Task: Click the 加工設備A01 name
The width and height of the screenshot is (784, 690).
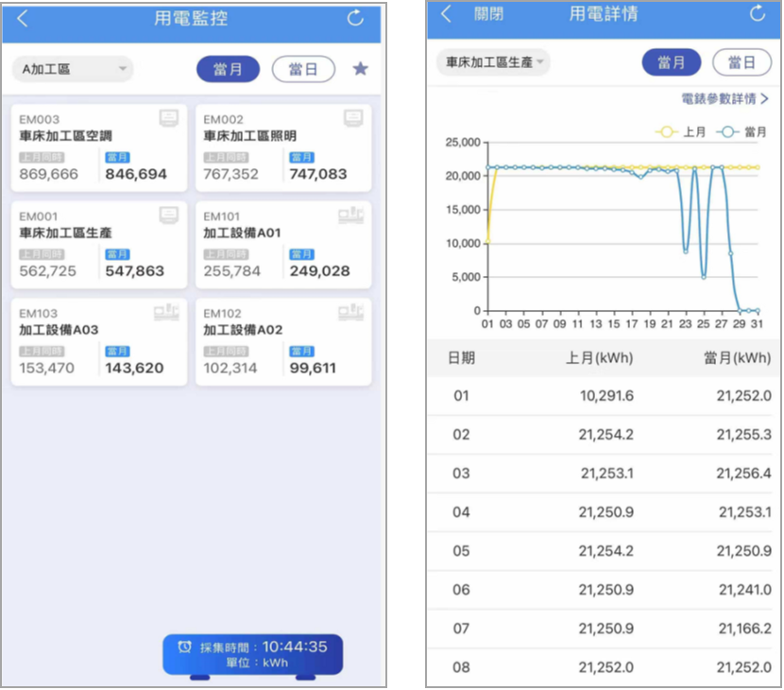Action: click(242, 233)
